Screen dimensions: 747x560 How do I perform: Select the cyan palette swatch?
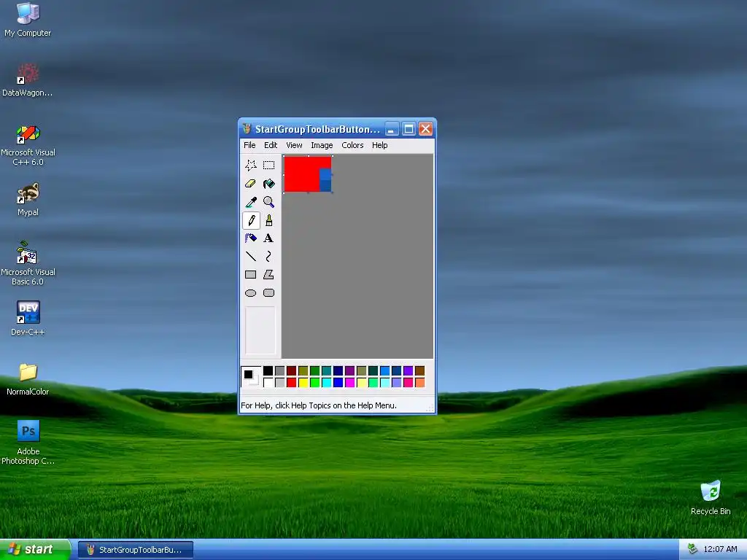pyautogui.click(x=326, y=382)
